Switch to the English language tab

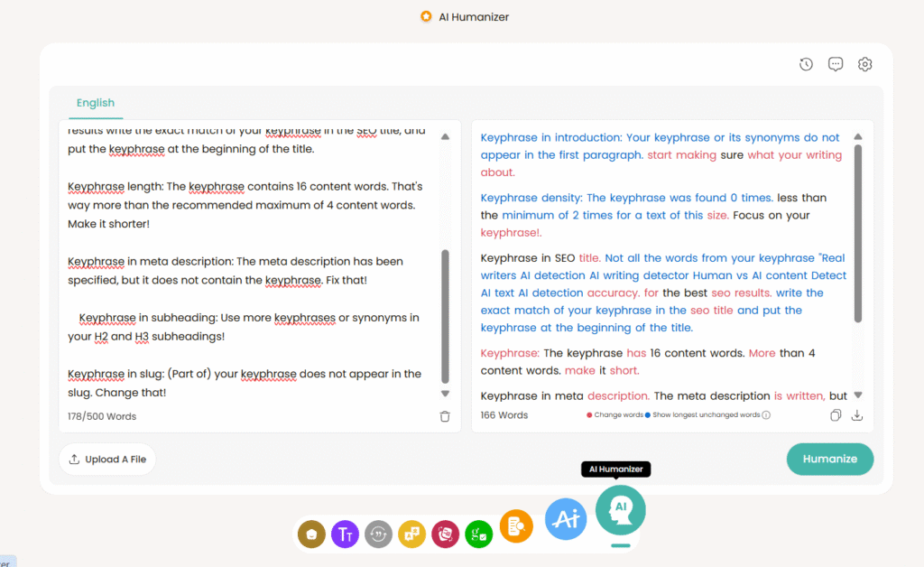95,103
